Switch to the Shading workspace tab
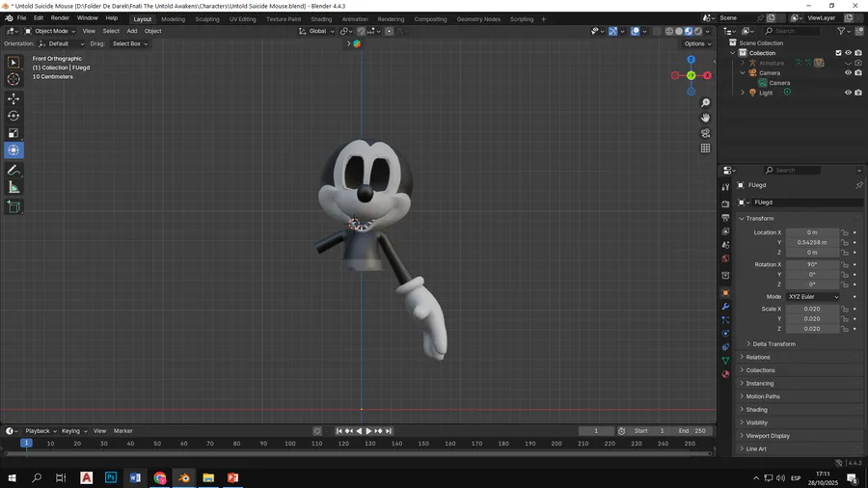The height and width of the screenshot is (488, 868). tap(321, 19)
